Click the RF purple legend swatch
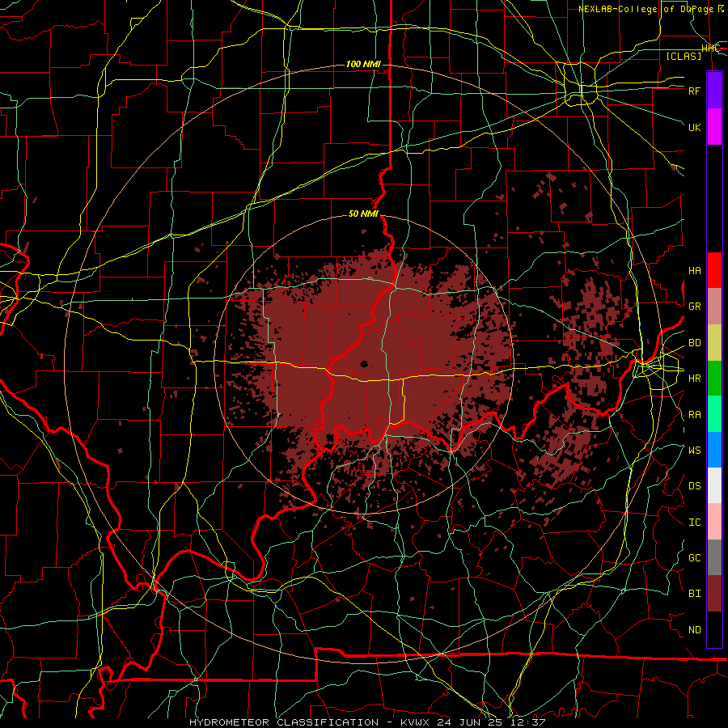This screenshot has width=728, height=728. click(x=714, y=91)
